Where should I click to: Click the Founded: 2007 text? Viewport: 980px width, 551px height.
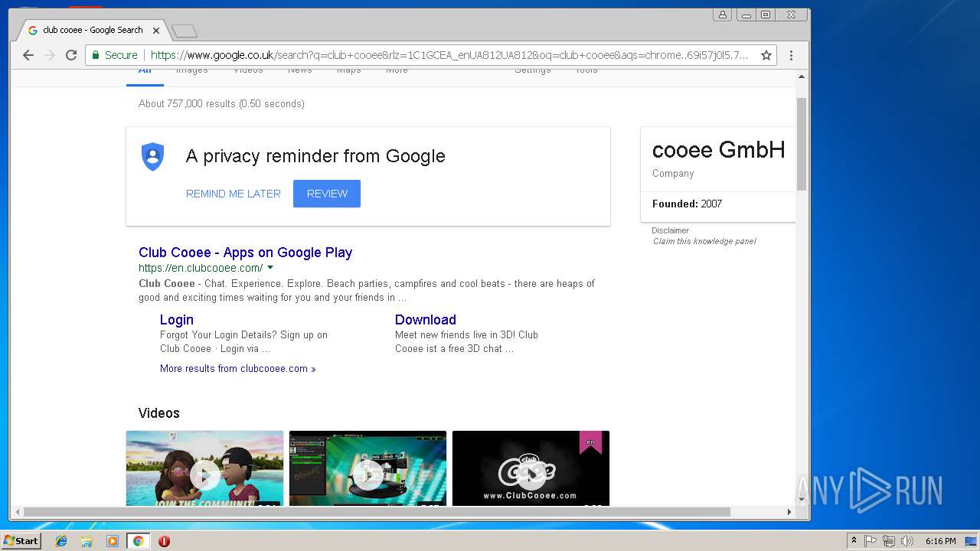687,204
